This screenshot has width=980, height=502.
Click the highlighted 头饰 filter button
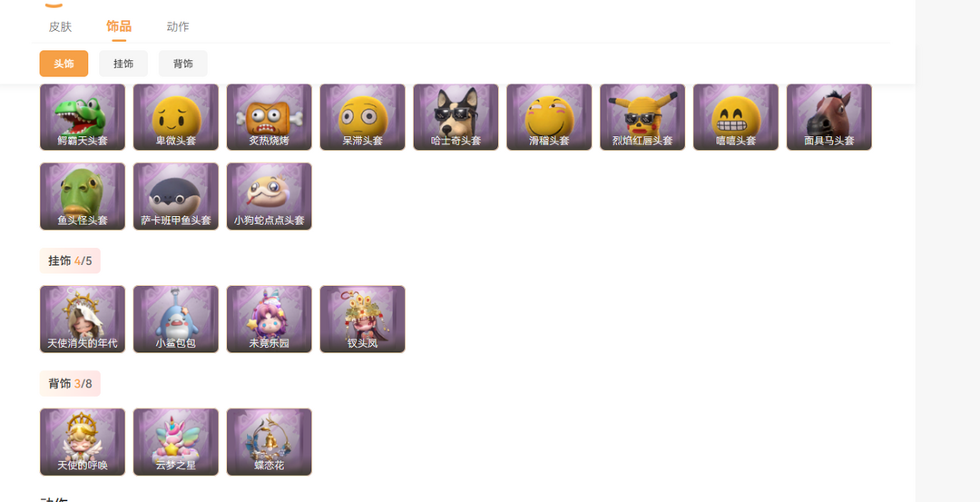[x=64, y=64]
